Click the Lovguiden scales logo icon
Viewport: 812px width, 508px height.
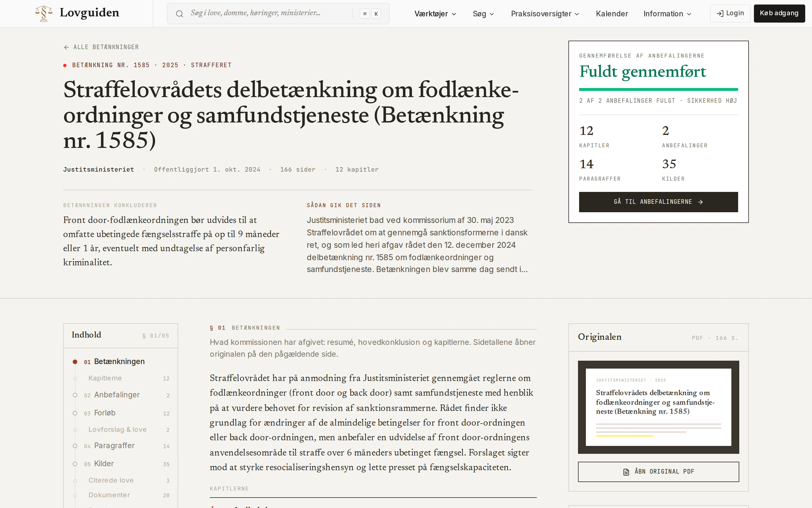click(44, 14)
